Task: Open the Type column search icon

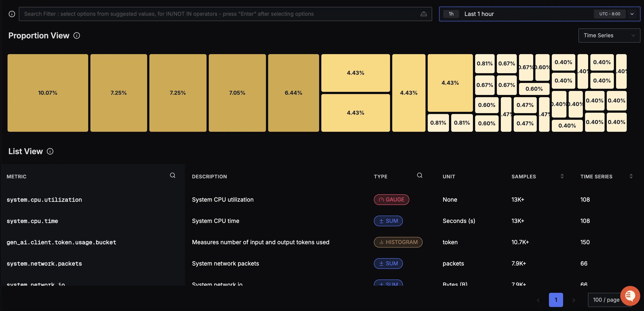Action: tap(420, 175)
